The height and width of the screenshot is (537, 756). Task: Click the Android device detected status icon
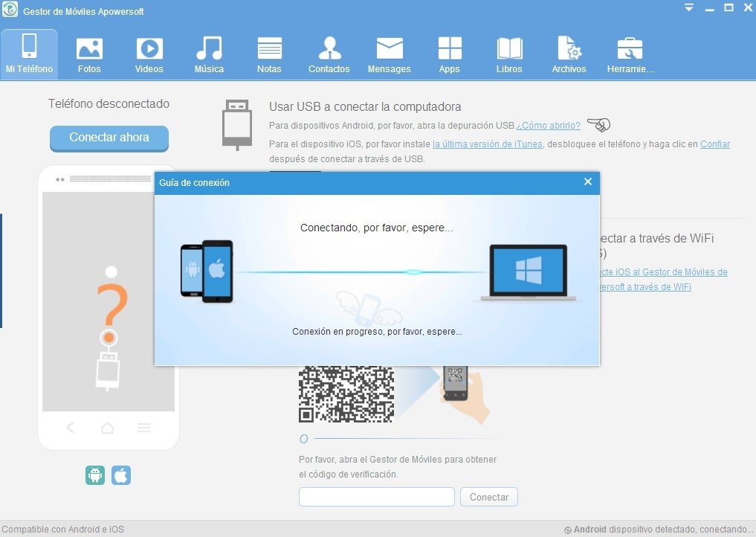[567, 530]
